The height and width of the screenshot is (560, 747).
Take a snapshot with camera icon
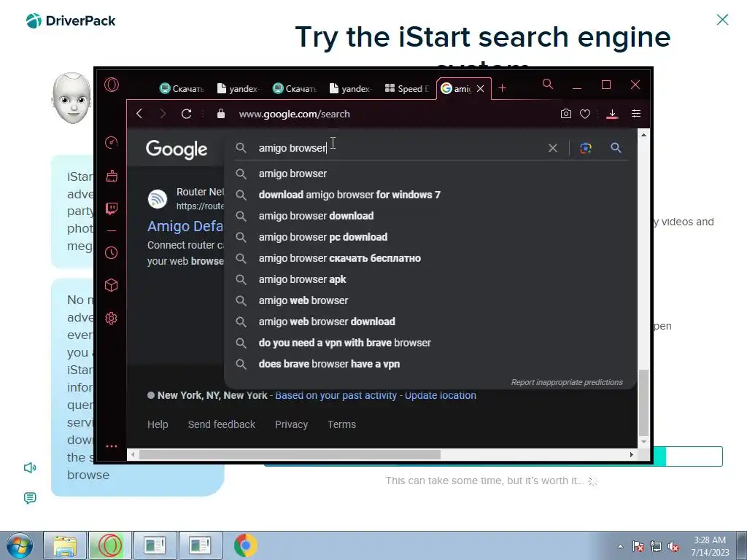coord(565,114)
